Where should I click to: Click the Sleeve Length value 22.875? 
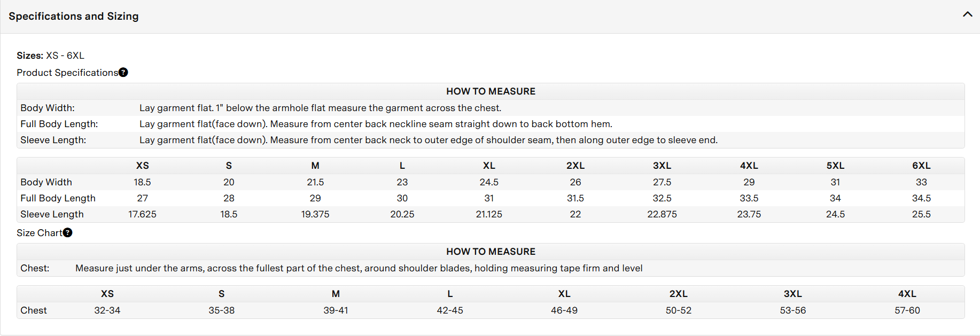point(662,214)
